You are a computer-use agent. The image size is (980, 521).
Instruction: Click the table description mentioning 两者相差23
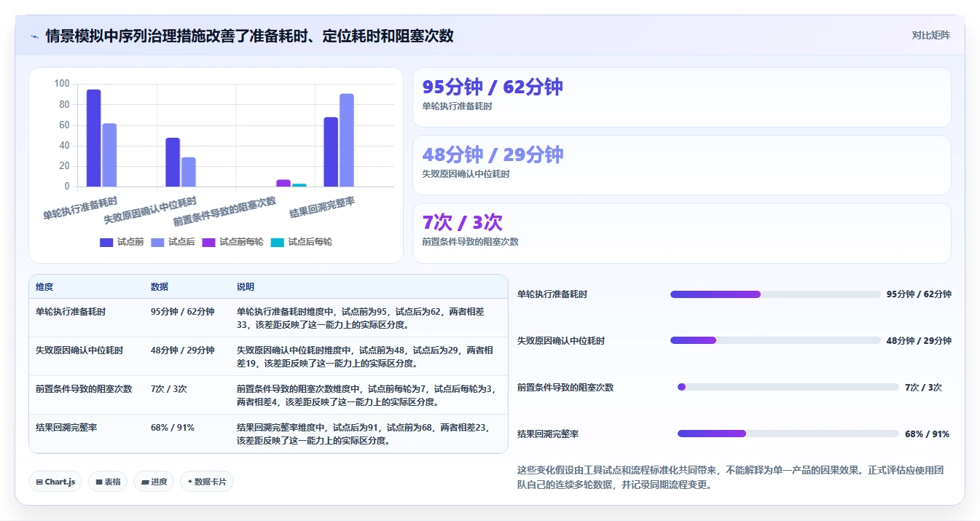tap(364, 434)
